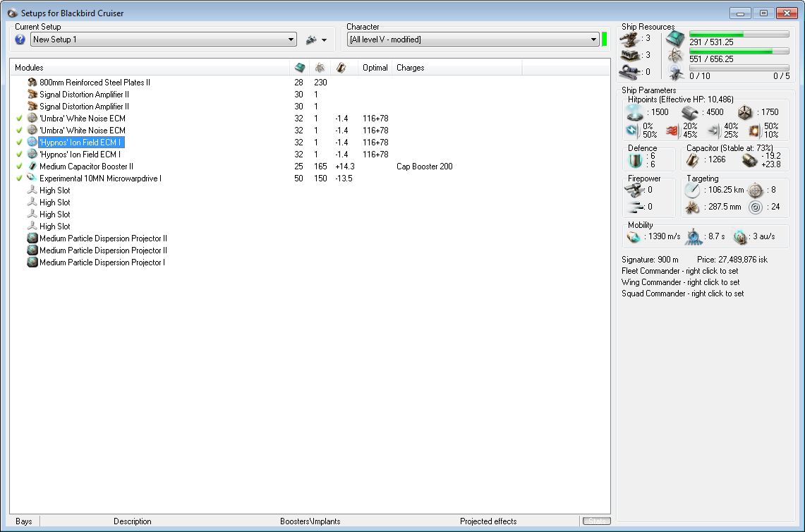805x532 pixels.
Task: Click the green character status indicator
Action: pos(604,39)
